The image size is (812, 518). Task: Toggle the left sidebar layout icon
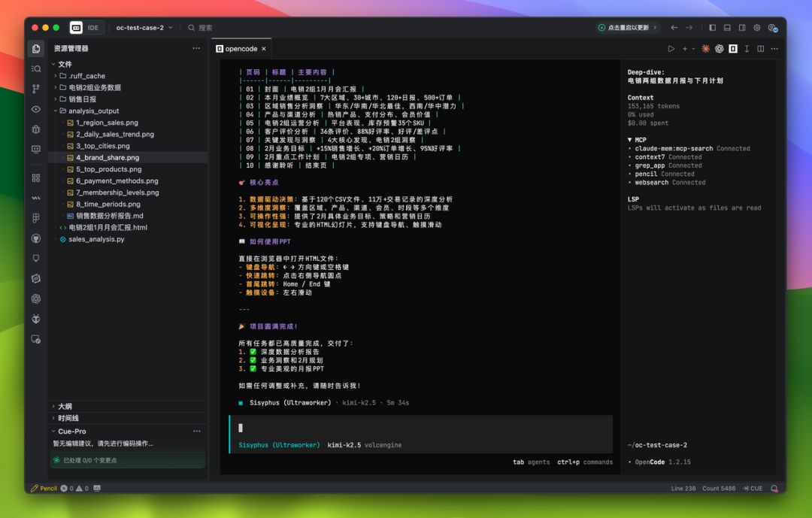click(x=713, y=28)
